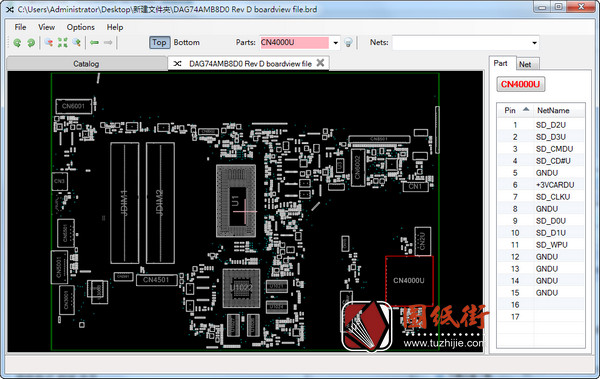The height and width of the screenshot is (379, 600).
Task: Select the DAG74AMB8D0 Rev D boardview tab
Action: 250,64
